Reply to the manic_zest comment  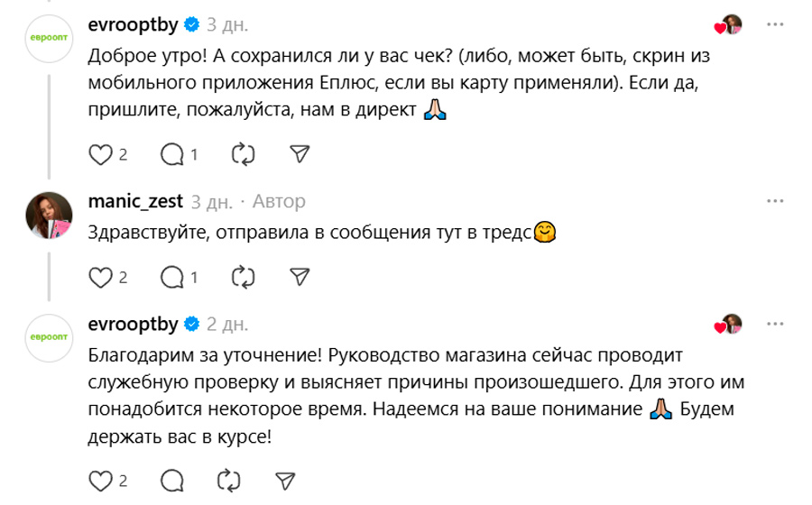point(171,276)
